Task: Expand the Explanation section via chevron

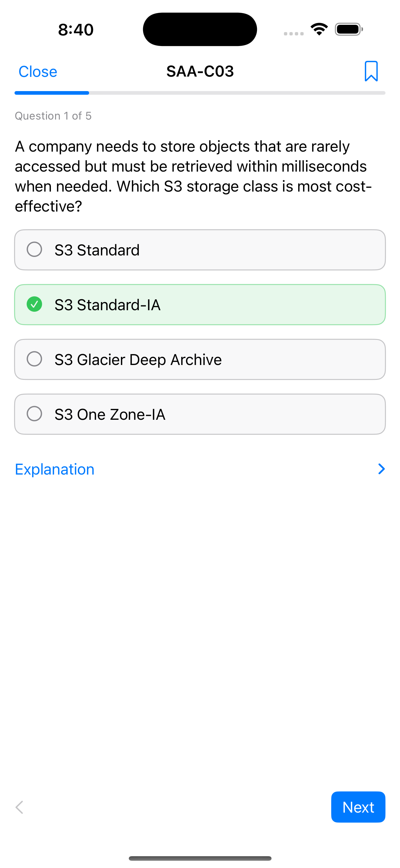Action: (x=382, y=469)
